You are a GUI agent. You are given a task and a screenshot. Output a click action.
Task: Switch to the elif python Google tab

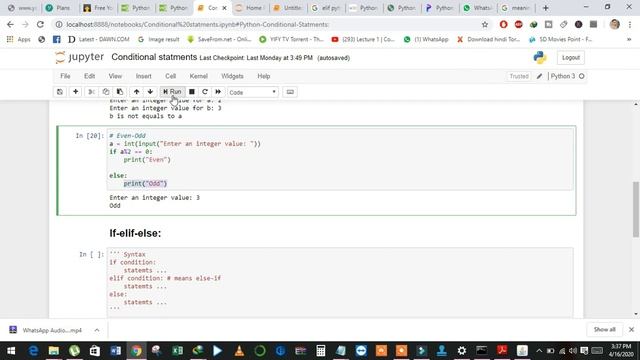pos(326,8)
